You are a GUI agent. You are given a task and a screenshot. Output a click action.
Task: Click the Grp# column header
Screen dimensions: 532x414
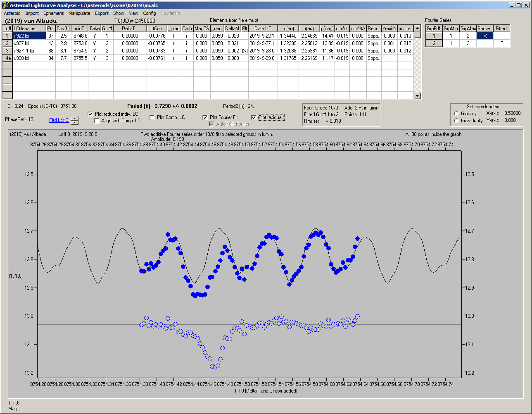point(107,29)
